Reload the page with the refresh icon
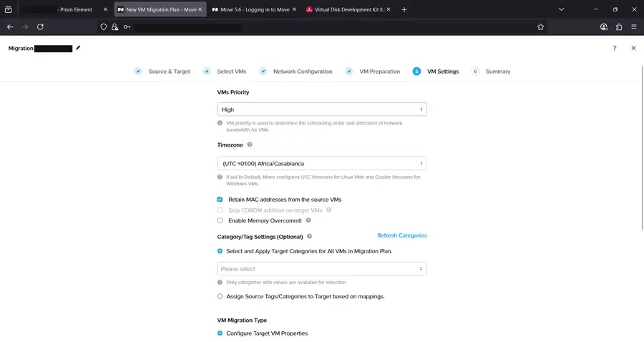 click(x=40, y=26)
